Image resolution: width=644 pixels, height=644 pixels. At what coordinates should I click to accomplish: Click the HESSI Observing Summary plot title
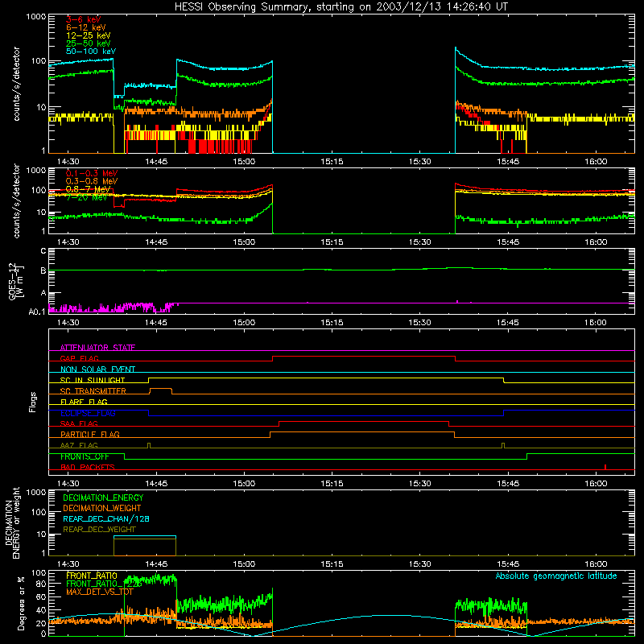point(341,7)
